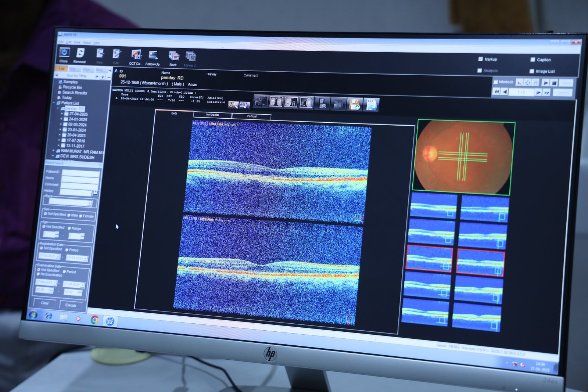
Task: Go Back using the toolbar icon
Action: pyautogui.click(x=173, y=57)
